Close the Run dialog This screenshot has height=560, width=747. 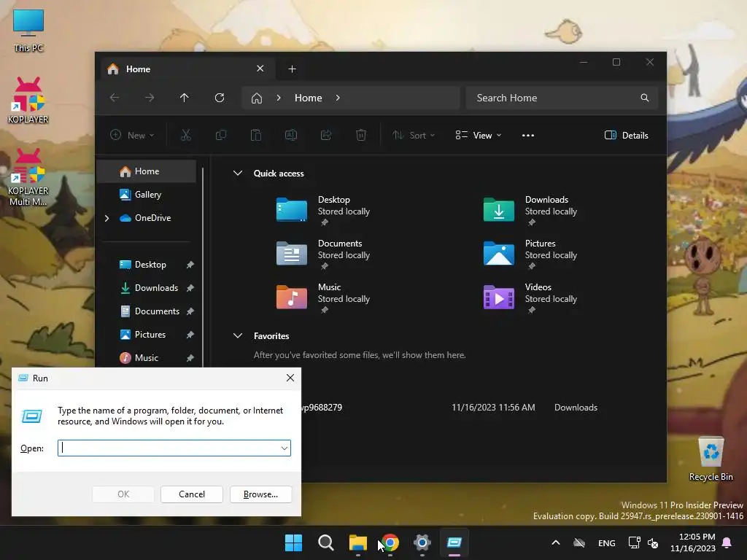(x=290, y=378)
